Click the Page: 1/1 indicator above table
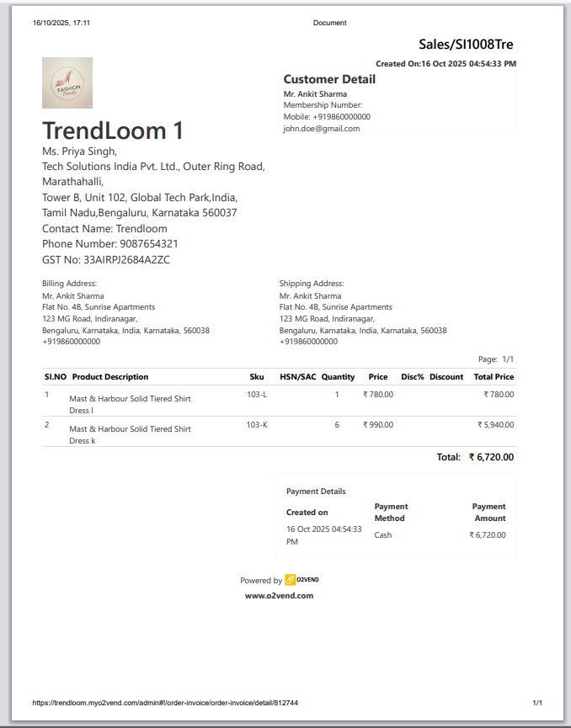571x728 pixels. (x=496, y=359)
